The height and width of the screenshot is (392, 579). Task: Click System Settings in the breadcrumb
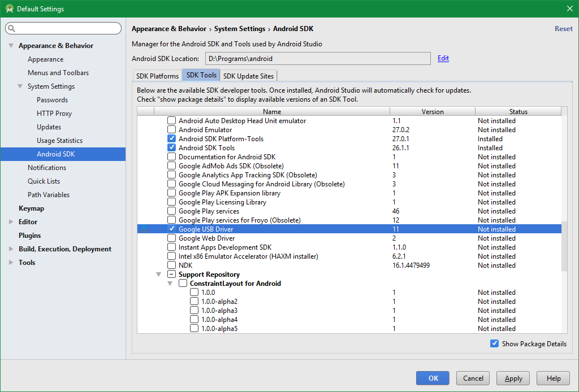[240, 29]
